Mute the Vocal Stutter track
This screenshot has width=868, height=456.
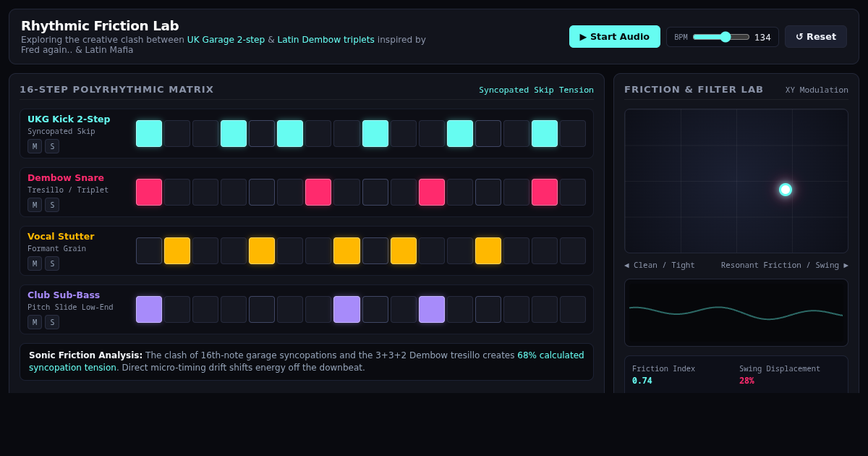click(35, 263)
